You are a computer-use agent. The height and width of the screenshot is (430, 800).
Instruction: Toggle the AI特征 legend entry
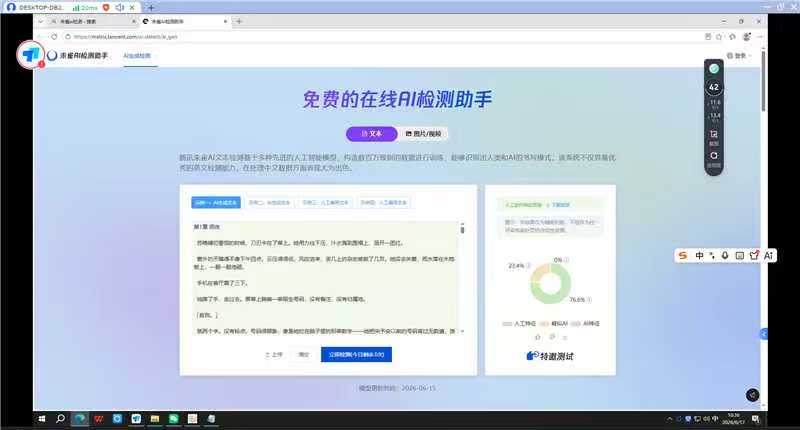tap(585, 323)
